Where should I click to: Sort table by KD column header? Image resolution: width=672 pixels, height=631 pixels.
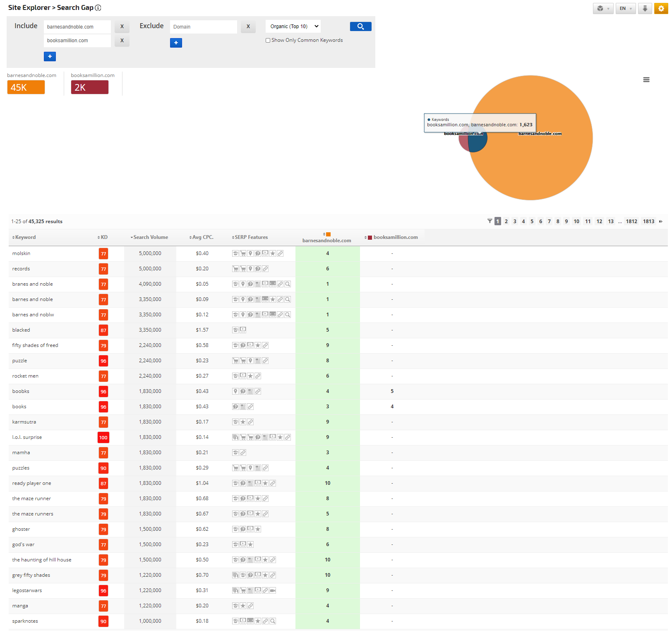click(x=103, y=237)
